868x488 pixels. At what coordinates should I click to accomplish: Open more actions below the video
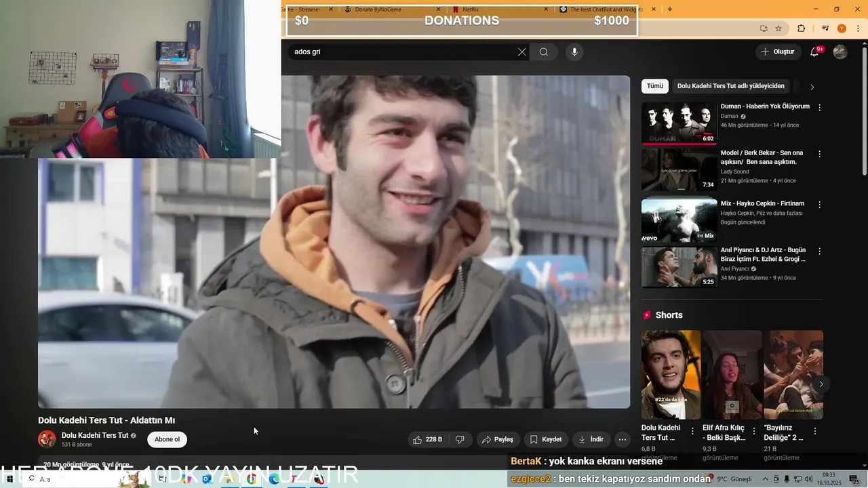[x=623, y=439]
